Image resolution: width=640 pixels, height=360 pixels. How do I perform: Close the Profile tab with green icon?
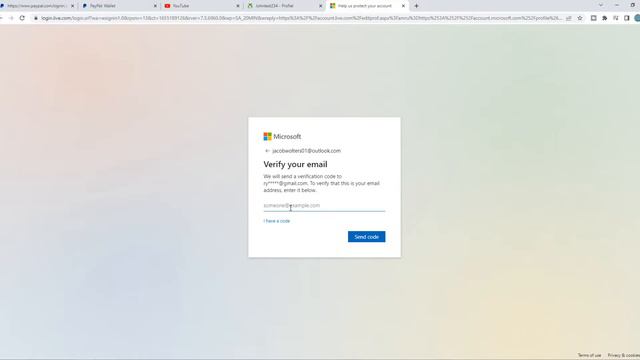pos(320,6)
